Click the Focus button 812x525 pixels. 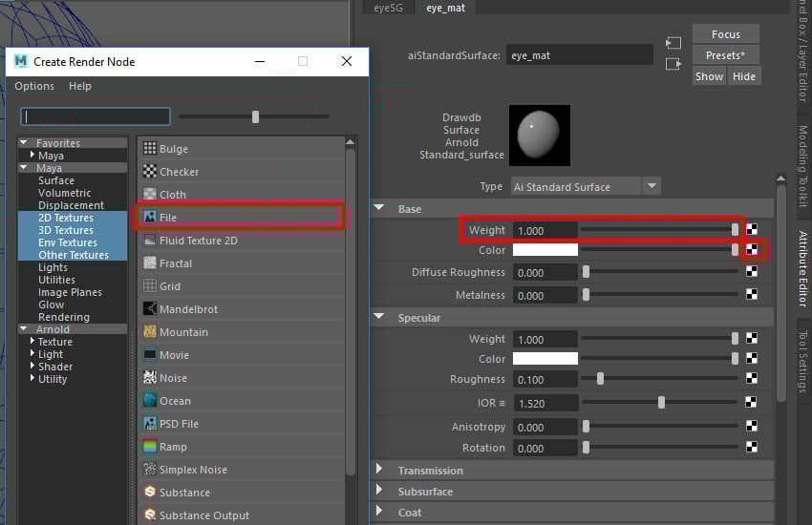pyautogui.click(x=725, y=34)
